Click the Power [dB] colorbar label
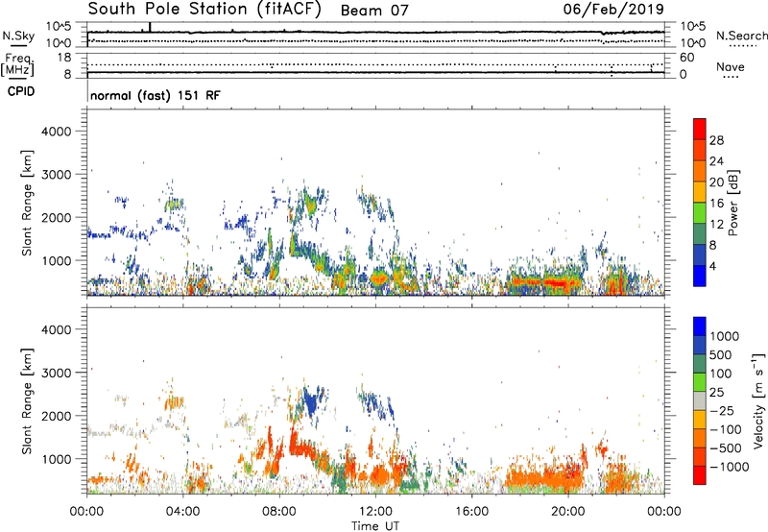This screenshot has width=768, height=532. [732, 203]
